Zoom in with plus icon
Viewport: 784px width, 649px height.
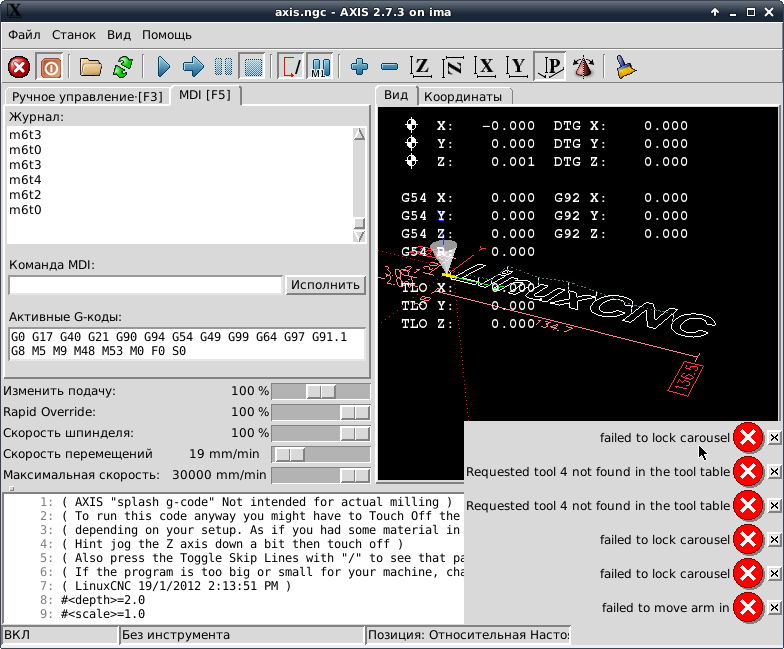pyautogui.click(x=360, y=67)
